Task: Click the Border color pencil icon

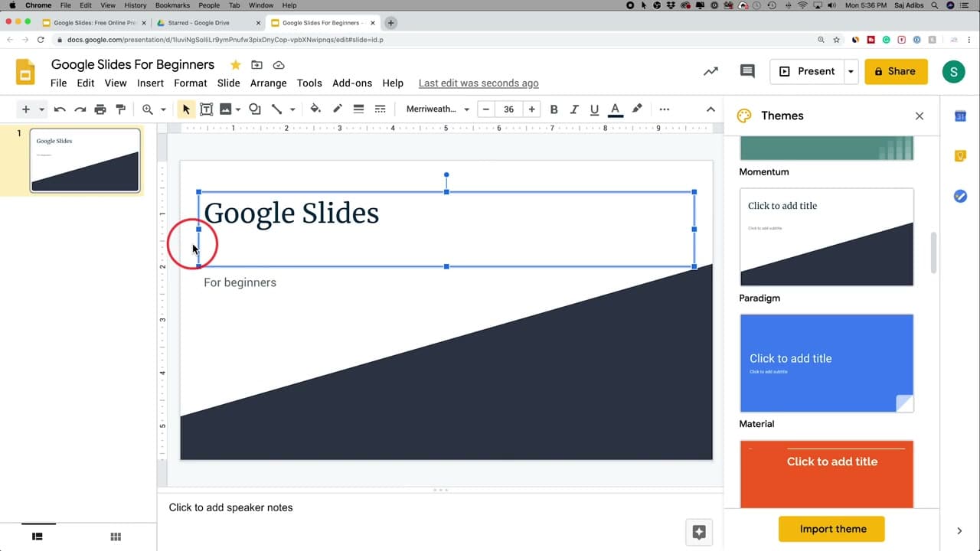Action: pos(337,109)
